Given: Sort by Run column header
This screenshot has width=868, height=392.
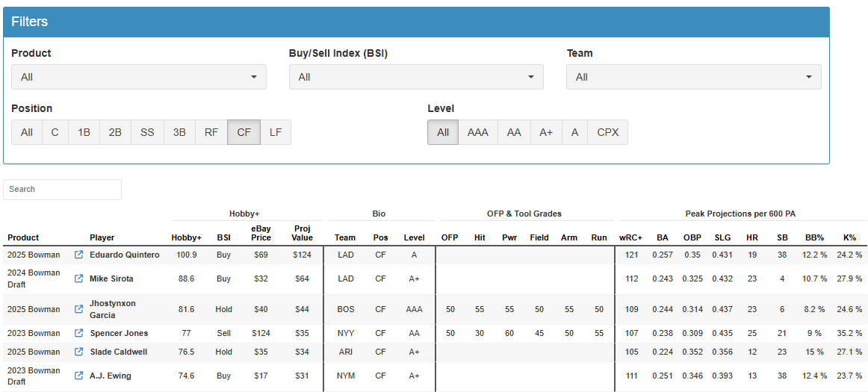Looking at the screenshot, I should (x=599, y=237).
